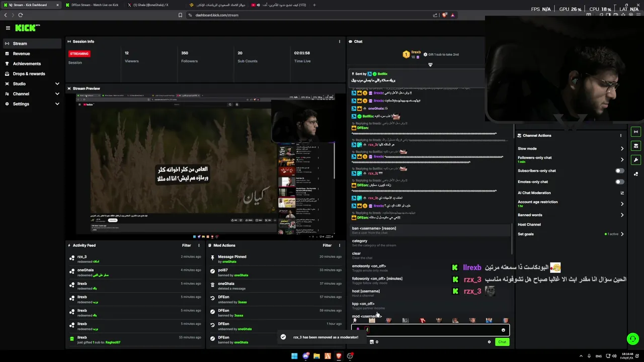Click the share icon in address bar
The image size is (644, 362).
435,15
